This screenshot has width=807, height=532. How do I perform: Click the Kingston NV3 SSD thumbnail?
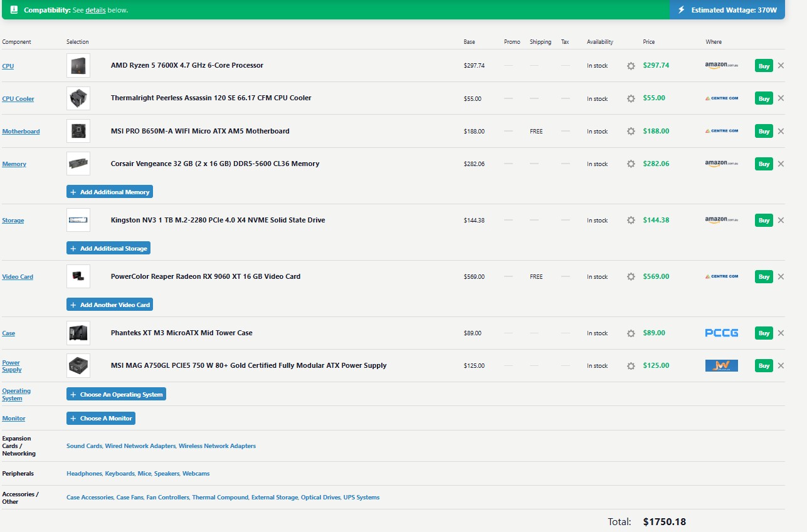point(78,220)
